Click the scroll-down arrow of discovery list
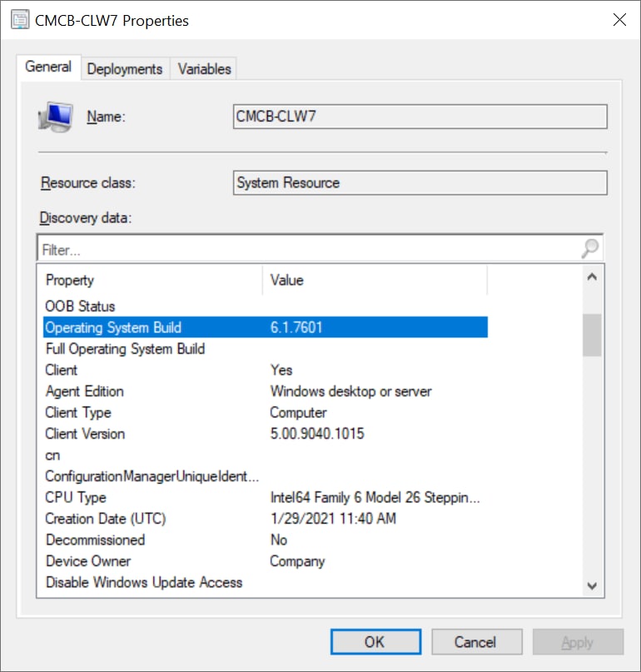This screenshot has width=641, height=672. (x=592, y=585)
